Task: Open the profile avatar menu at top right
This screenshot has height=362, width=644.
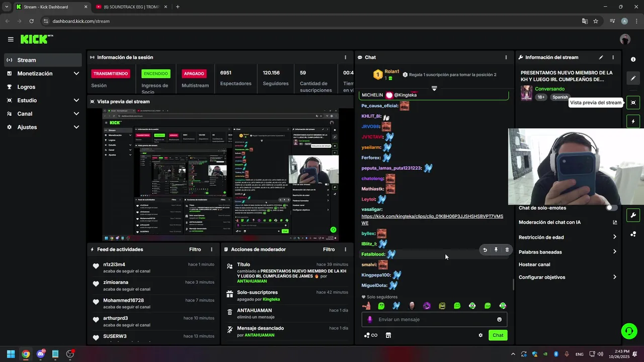Action: tap(625, 39)
